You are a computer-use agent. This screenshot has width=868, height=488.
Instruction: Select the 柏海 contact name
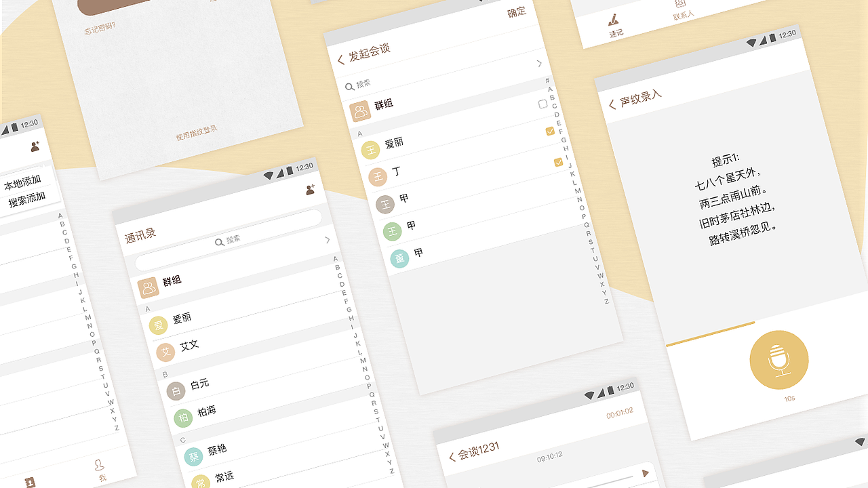click(x=207, y=411)
